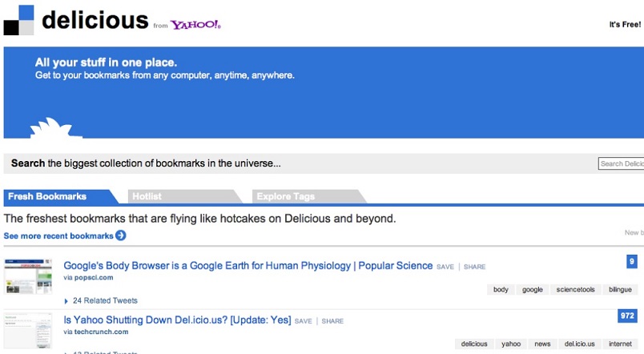Select the internet tag
Screen dimensions: 644x354
pyautogui.click(x=620, y=344)
